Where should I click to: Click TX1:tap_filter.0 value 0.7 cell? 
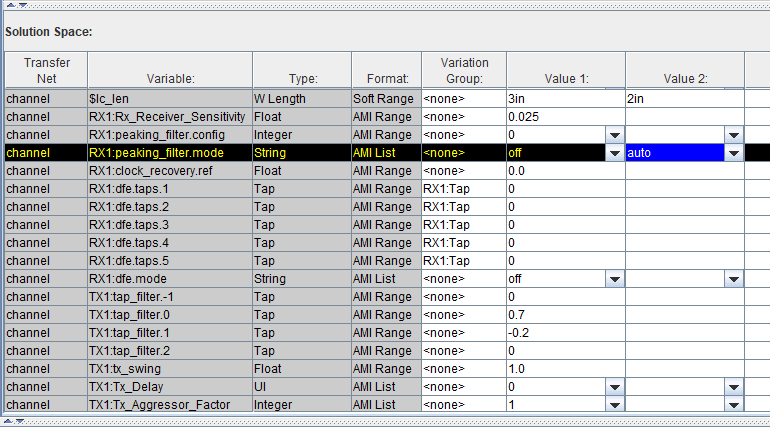pyautogui.click(x=565, y=315)
